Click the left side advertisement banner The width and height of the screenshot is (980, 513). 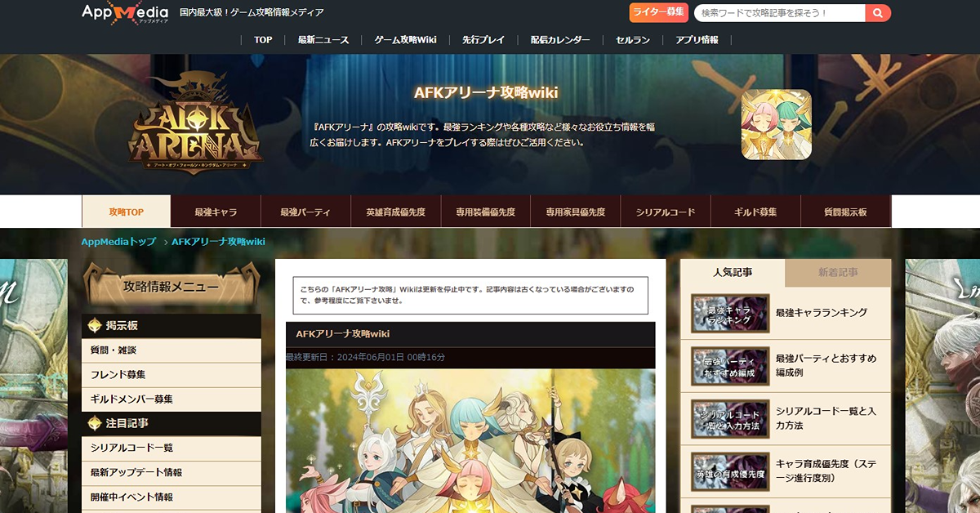tap(33, 386)
